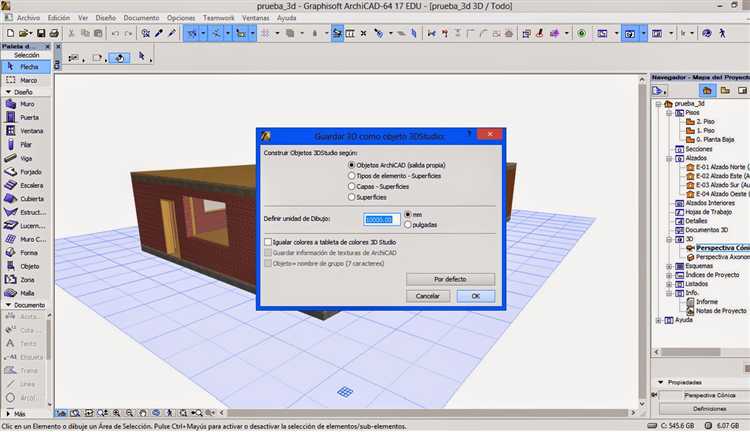The height and width of the screenshot is (432, 750).
Task: Collapse the Diseño toolbox section
Action: point(8,92)
